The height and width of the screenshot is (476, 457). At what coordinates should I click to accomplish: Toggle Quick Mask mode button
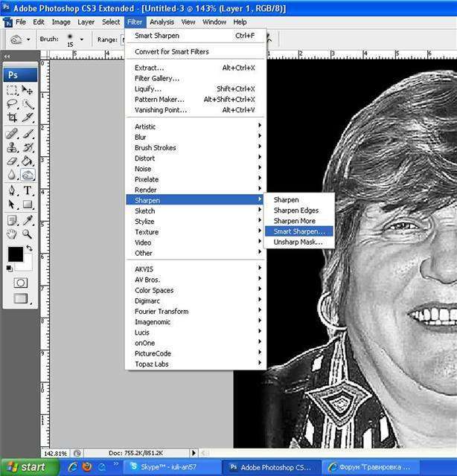[x=20, y=283]
